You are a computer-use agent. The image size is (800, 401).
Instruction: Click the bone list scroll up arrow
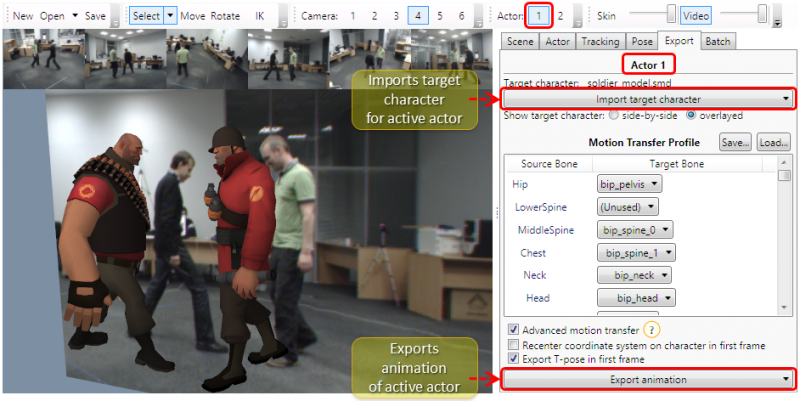coord(785,162)
